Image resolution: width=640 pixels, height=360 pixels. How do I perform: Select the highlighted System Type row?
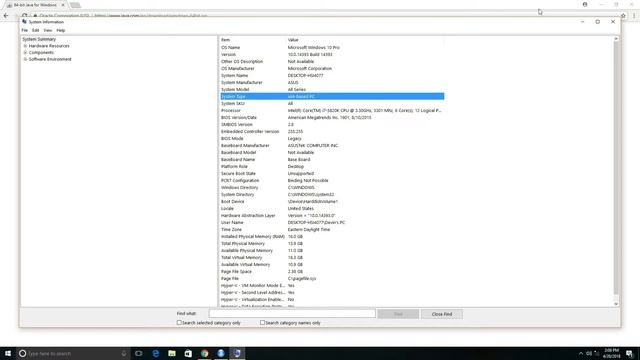[x=332, y=96]
